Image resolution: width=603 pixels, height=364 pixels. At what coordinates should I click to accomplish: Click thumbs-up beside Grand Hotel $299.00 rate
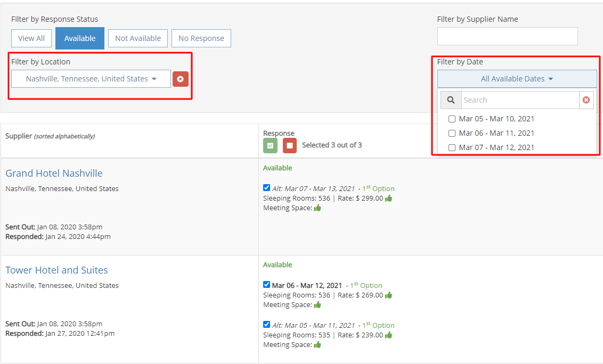pos(389,198)
